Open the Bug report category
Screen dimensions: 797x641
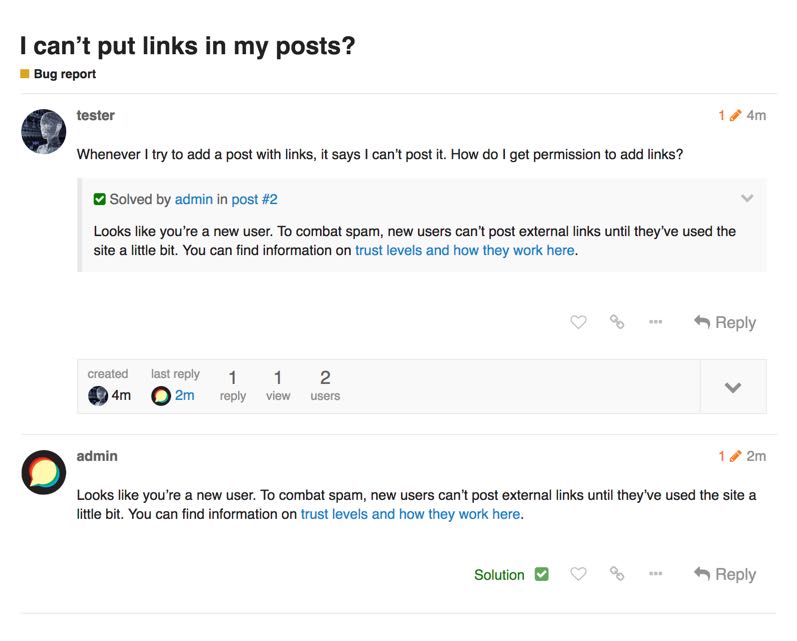tap(65, 74)
